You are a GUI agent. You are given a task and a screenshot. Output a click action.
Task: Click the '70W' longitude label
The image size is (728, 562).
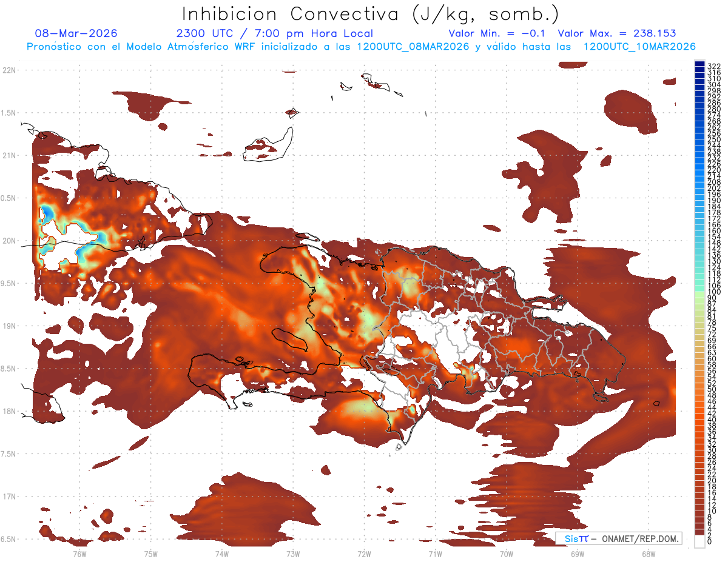pos(507,554)
